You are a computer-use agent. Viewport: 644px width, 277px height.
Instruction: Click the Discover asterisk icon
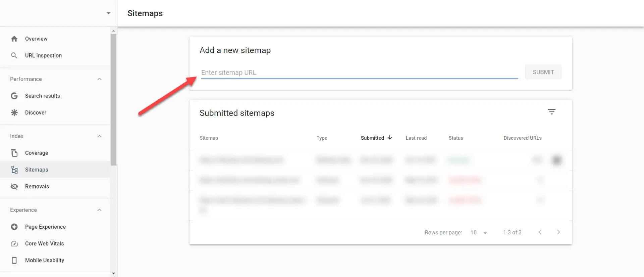[x=14, y=112]
